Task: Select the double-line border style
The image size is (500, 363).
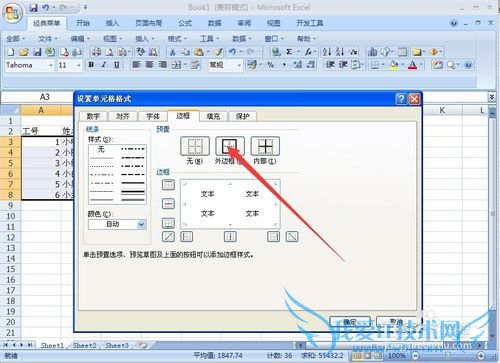Action: point(133,192)
